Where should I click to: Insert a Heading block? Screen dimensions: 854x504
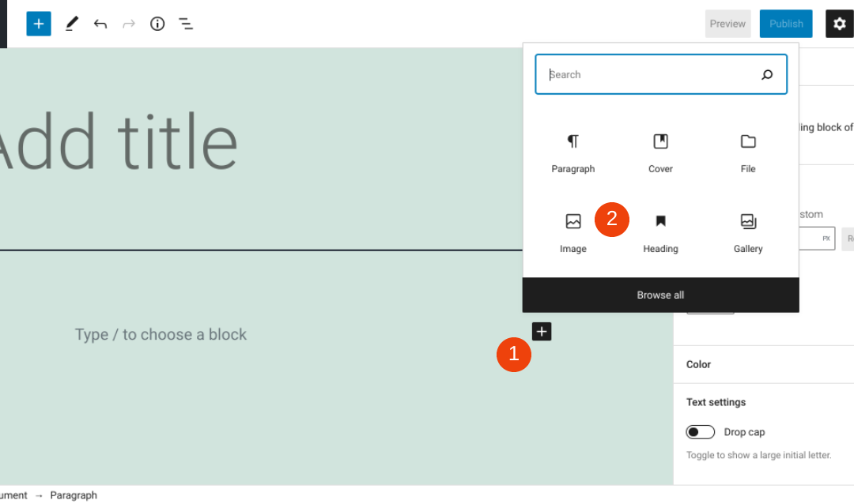point(660,234)
